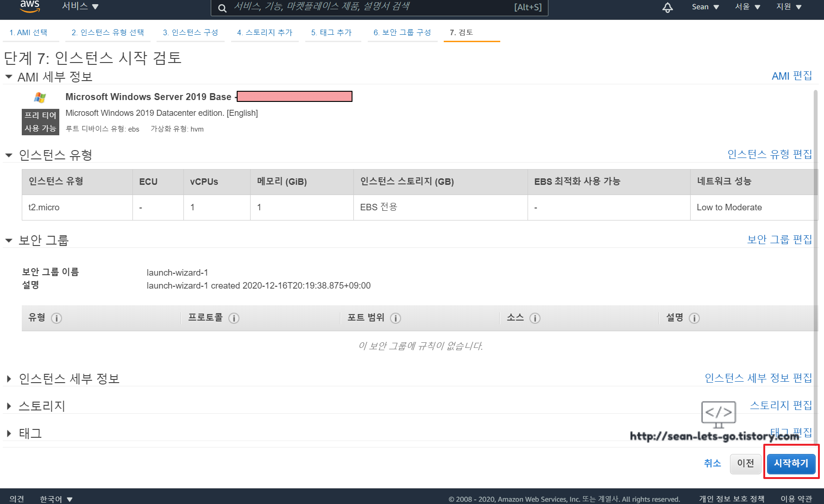
Task: Click the launch-wizard-1 security group name
Action: tap(177, 273)
